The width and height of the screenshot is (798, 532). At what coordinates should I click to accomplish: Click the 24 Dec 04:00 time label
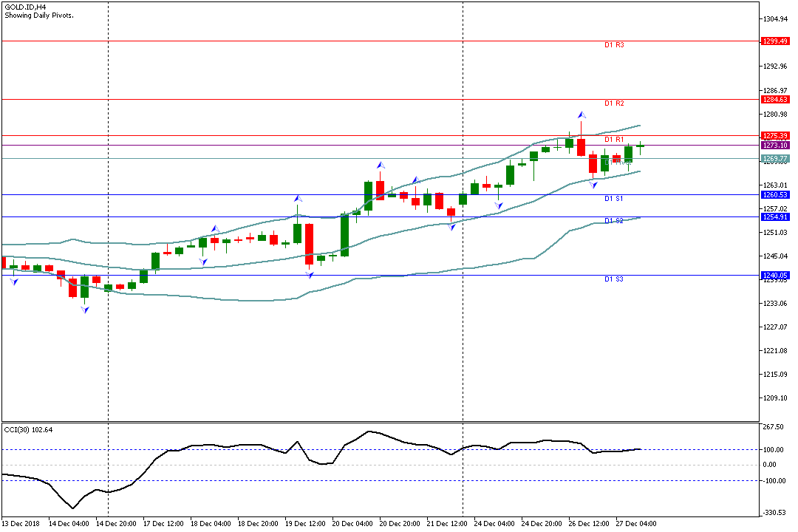click(x=494, y=524)
